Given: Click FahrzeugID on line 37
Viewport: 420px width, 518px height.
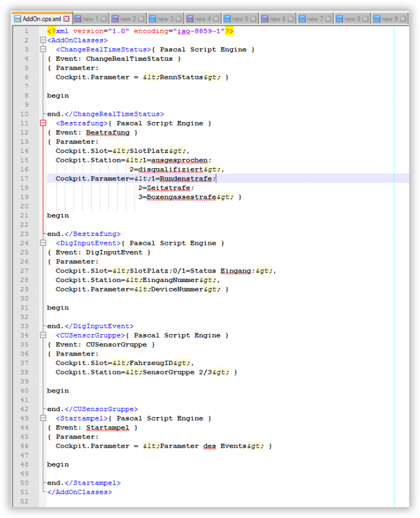Looking at the screenshot, I should coord(151,363).
